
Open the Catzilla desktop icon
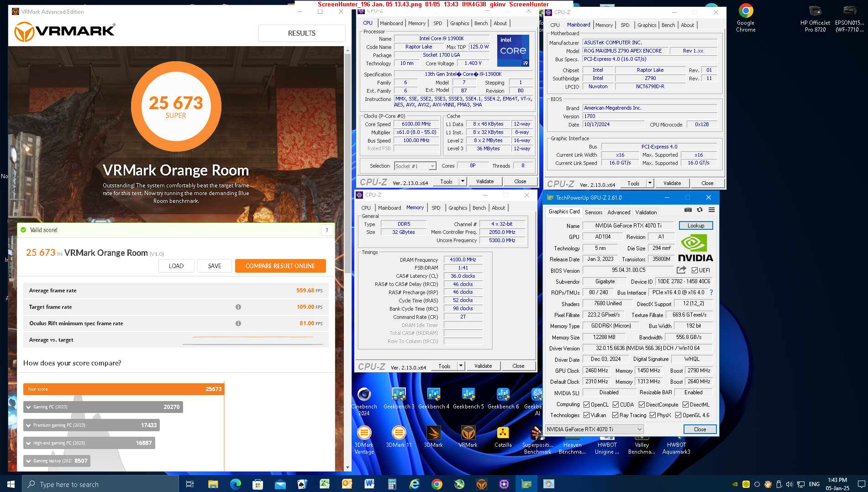point(503,437)
